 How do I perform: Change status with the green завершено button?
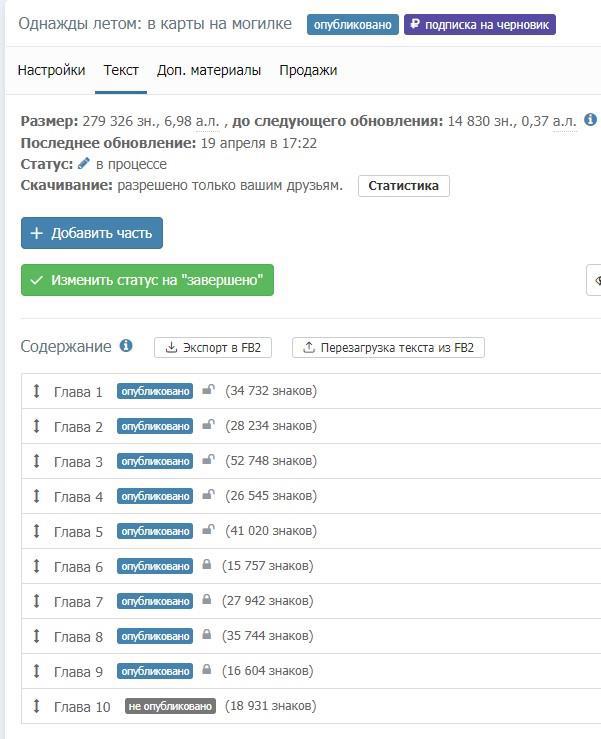point(147,280)
